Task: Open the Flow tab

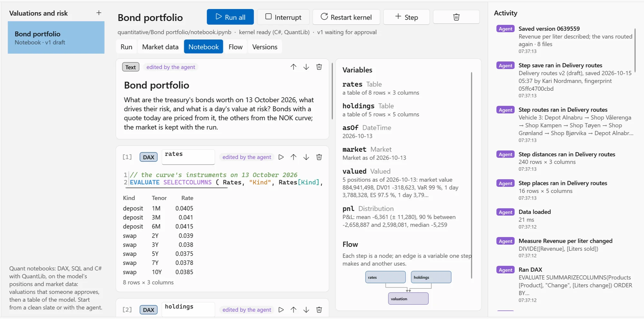Action: click(235, 47)
